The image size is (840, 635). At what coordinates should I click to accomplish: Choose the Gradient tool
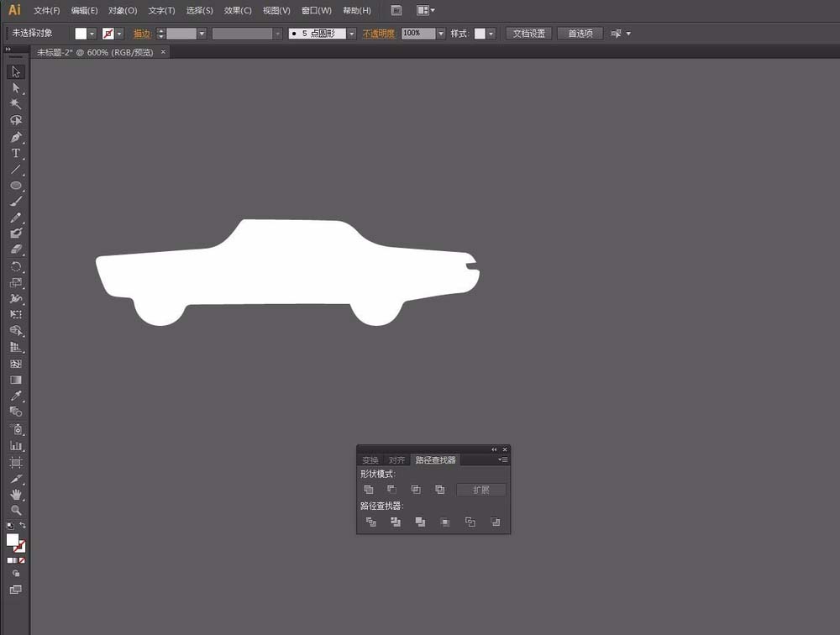coord(15,380)
